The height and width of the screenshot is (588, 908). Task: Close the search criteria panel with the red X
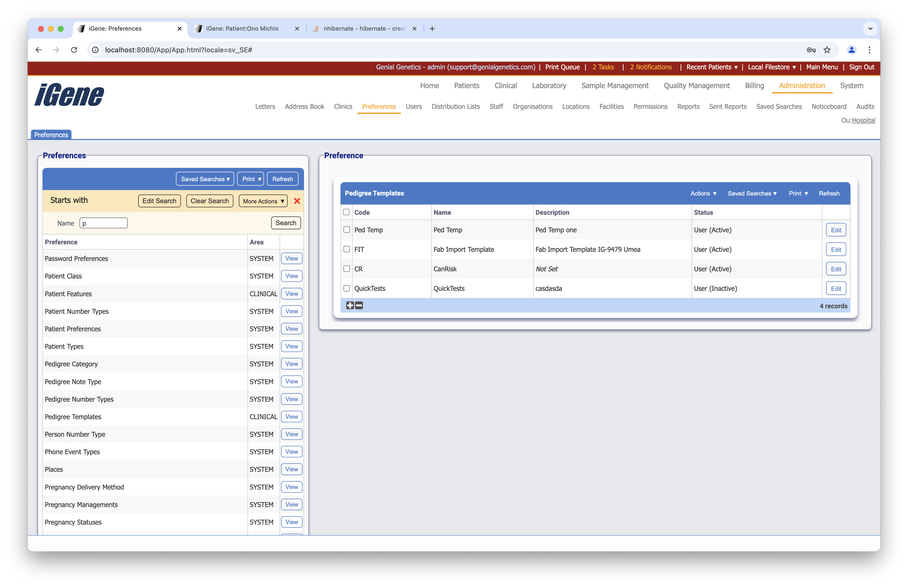point(297,201)
